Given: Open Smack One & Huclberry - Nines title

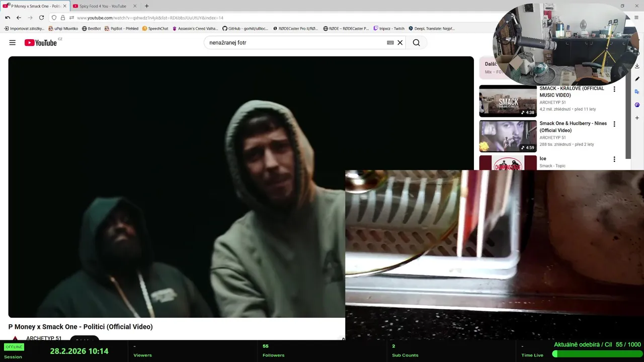Looking at the screenshot, I should point(573,127).
